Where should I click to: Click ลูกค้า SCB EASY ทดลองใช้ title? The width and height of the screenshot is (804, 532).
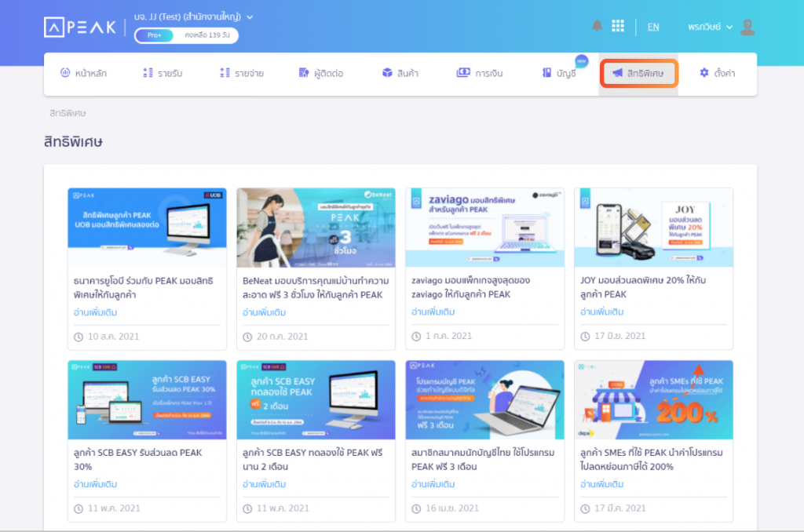coord(312,459)
